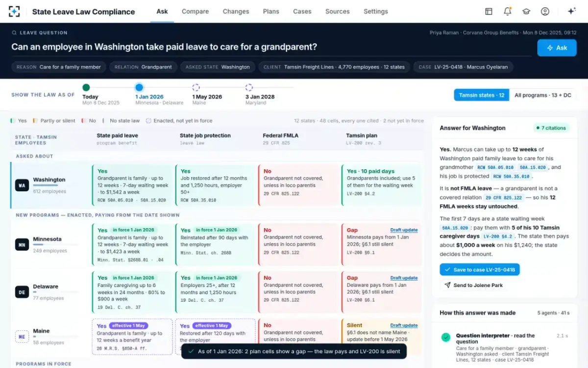Open Draft update link in the Maine row
This screenshot has height=368, width=588.
click(404, 325)
